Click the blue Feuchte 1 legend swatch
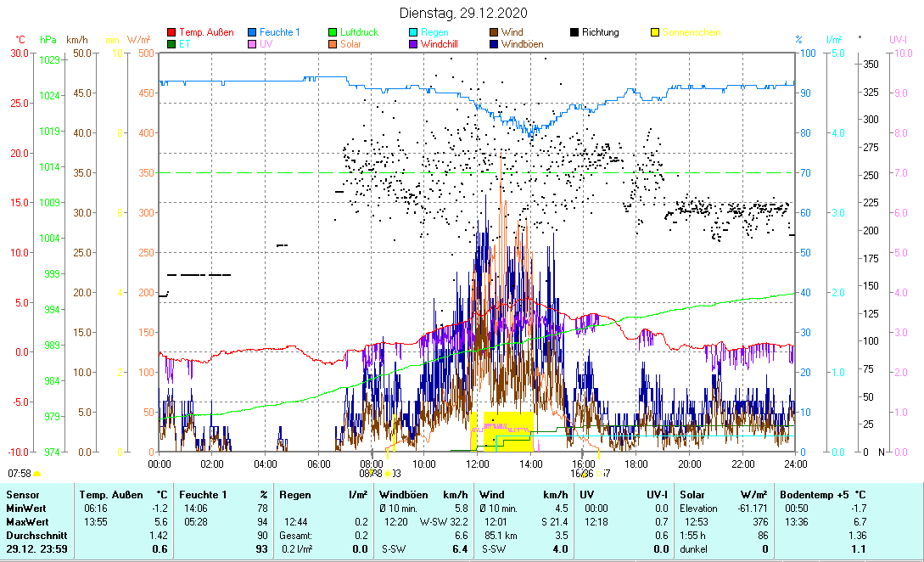This screenshot has width=924, height=562. coord(253,33)
